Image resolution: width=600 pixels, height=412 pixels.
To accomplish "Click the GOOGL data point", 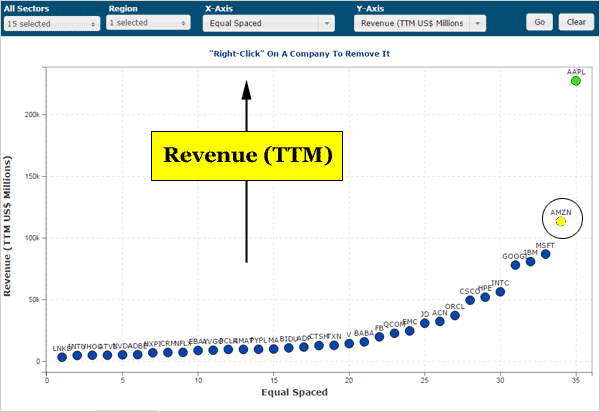I will [x=515, y=265].
